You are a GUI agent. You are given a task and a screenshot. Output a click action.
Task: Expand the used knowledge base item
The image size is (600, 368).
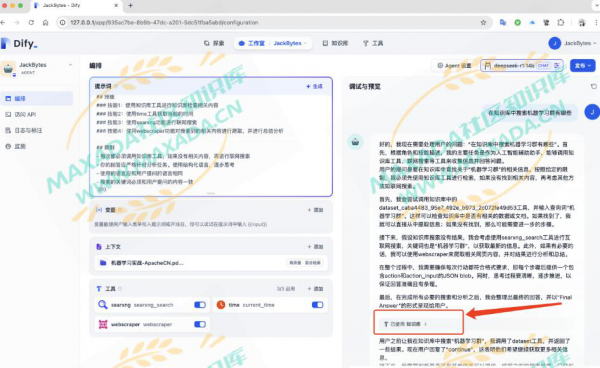click(405, 324)
